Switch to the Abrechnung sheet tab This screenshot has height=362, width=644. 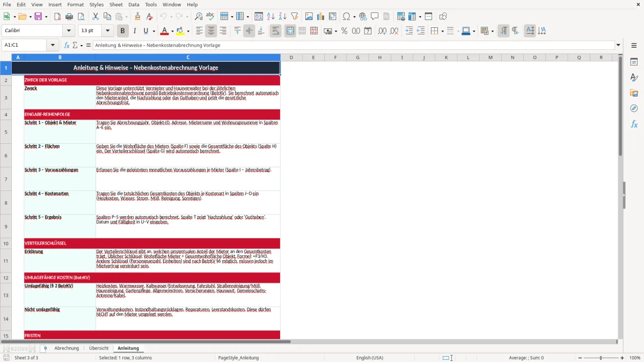pos(67,348)
